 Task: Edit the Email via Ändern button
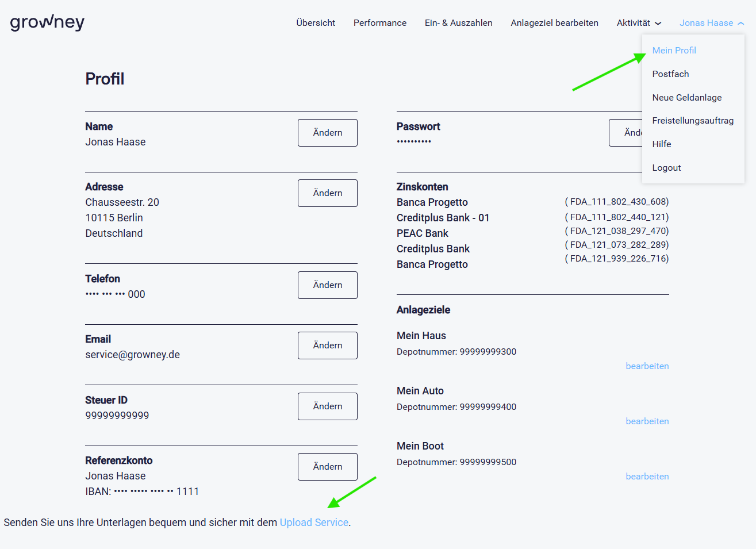[x=327, y=345]
